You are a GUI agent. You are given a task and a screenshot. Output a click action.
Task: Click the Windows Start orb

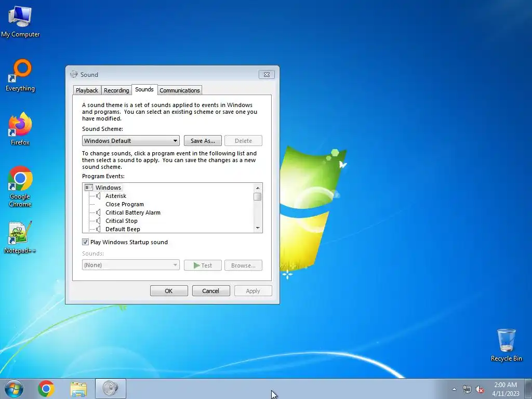point(14,389)
